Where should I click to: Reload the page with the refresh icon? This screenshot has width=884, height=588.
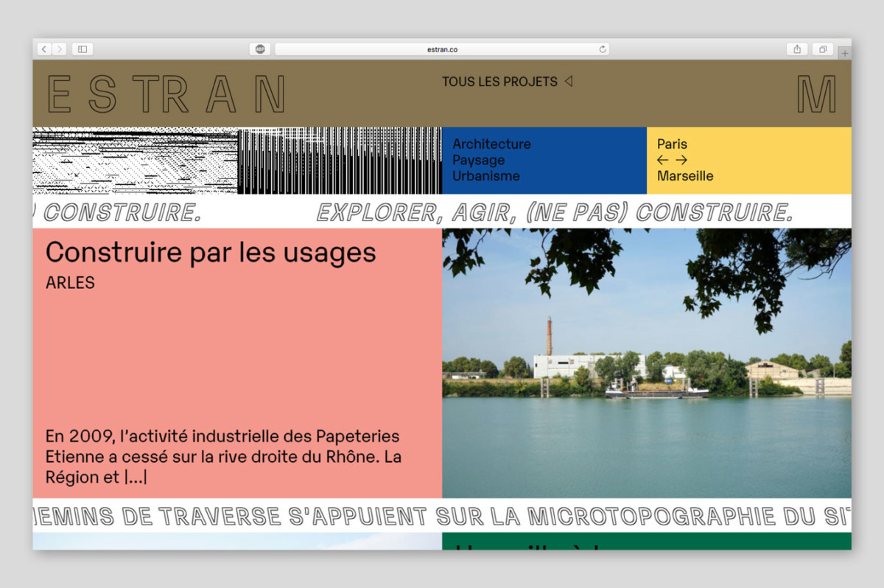(x=603, y=49)
